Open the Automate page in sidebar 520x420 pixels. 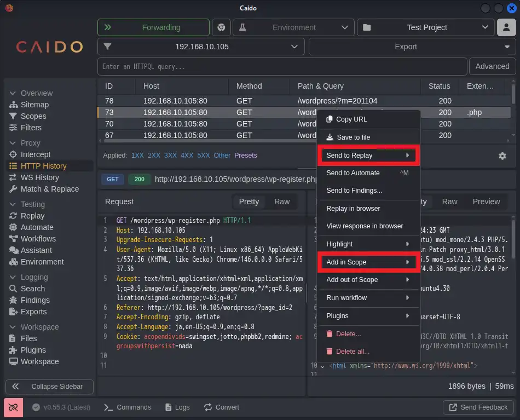pyautogui.click(x=37, y=227)
